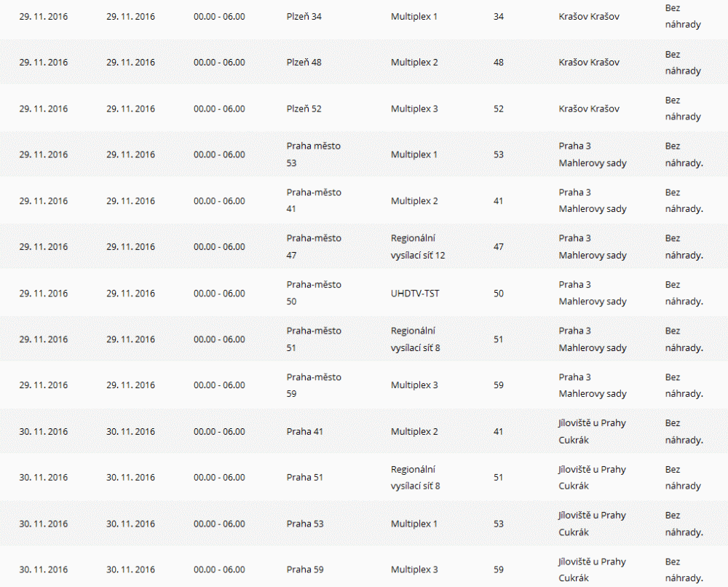This screenshot has width=728, height=587.
Task: Select the Plzeň 48 transmitter cell
Action: [304, 63]
